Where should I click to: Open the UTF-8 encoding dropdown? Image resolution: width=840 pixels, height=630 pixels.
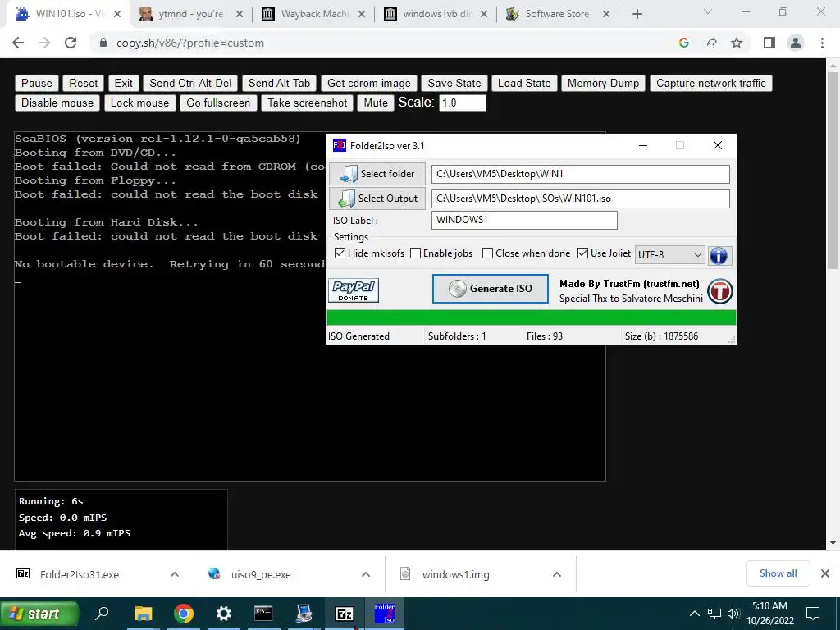coord(669,255)
